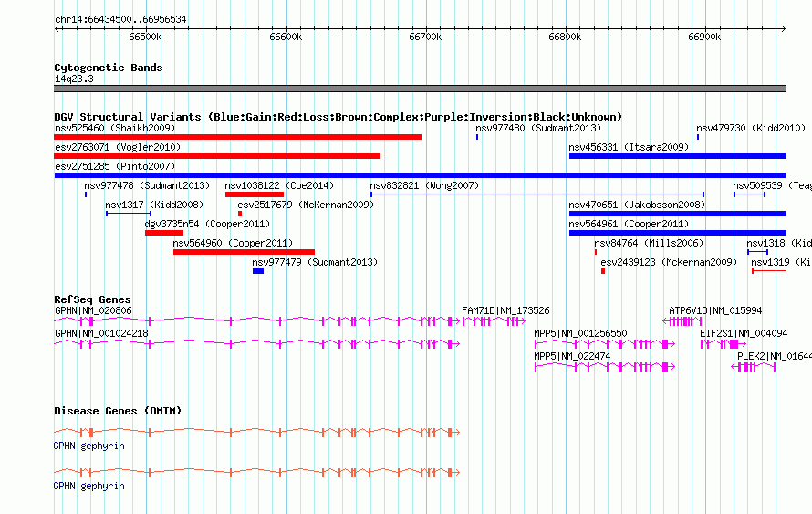The image size is (812, 514).
Task: Click the PLEK2 gene model
Action: [754, 367]
